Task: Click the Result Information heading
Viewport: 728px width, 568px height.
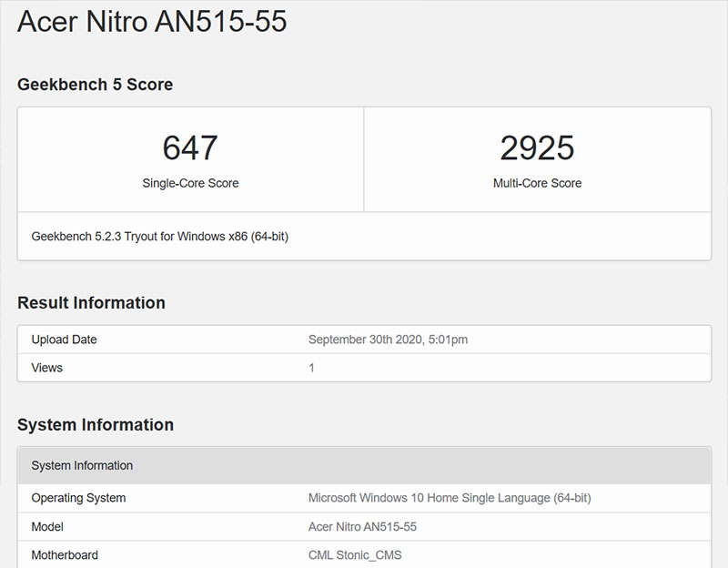Action: pyautogui.click(x=92, y=302)
